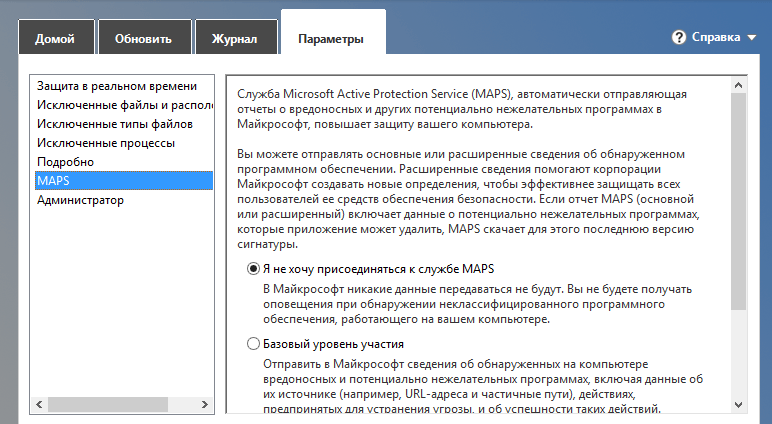
Task: Click the help question mark icon
Action: (681, 38)
